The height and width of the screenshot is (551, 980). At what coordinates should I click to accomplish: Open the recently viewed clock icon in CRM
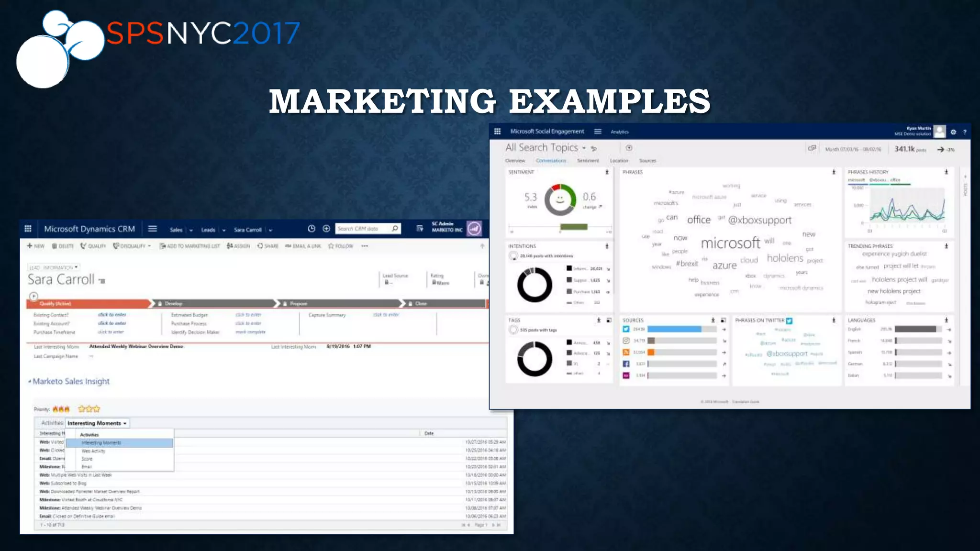[x=312, y=229]
